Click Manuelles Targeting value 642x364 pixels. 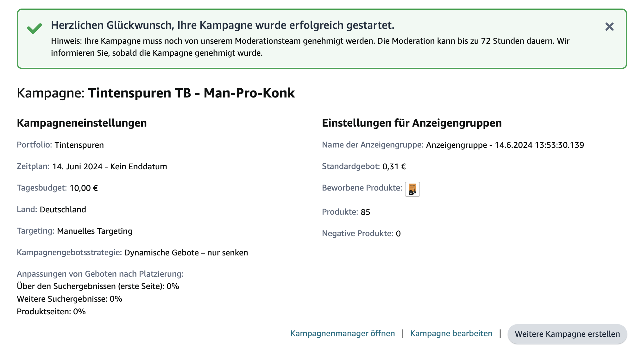click(x=94, y=231)
